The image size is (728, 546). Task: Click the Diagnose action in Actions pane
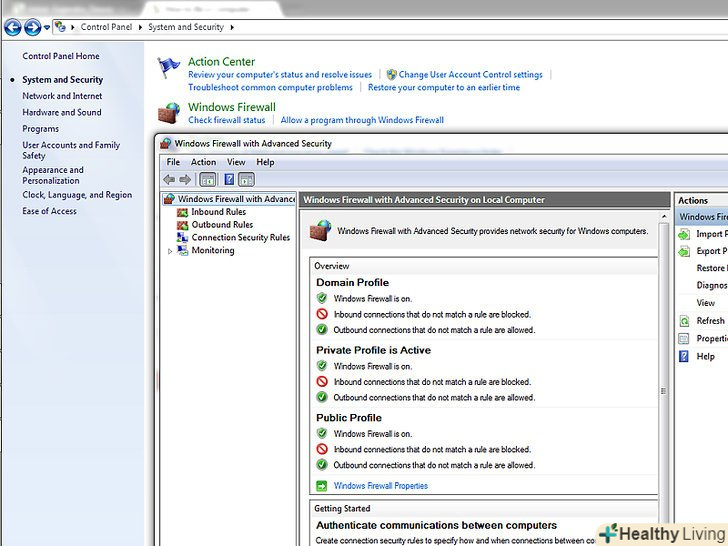712,285
